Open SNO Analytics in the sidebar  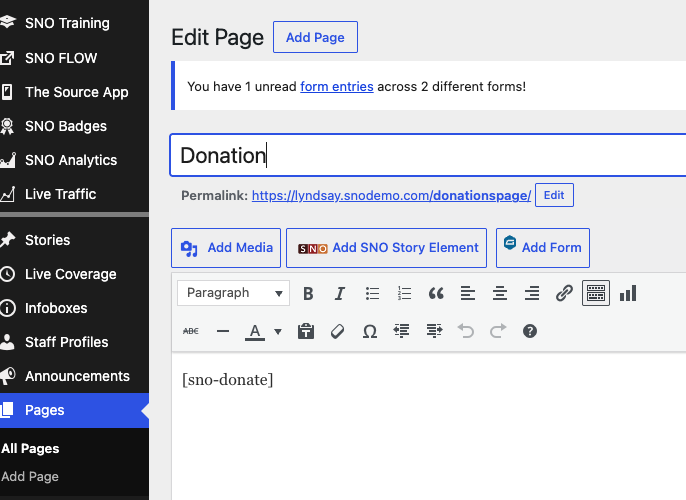(71, 161)
